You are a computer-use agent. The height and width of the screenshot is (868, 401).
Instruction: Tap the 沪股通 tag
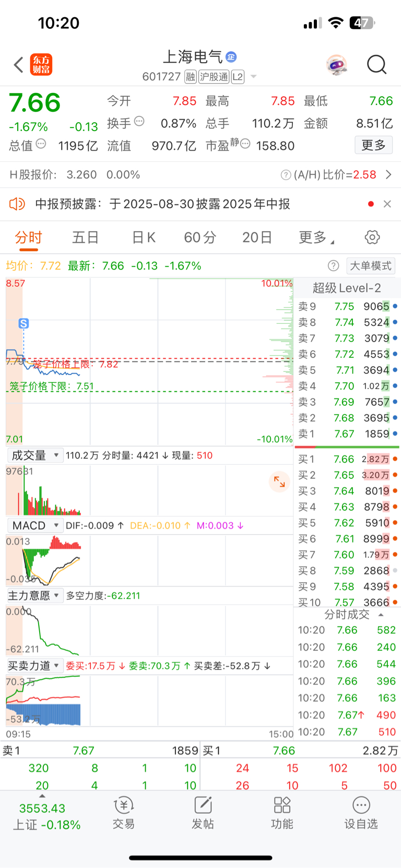214,77
